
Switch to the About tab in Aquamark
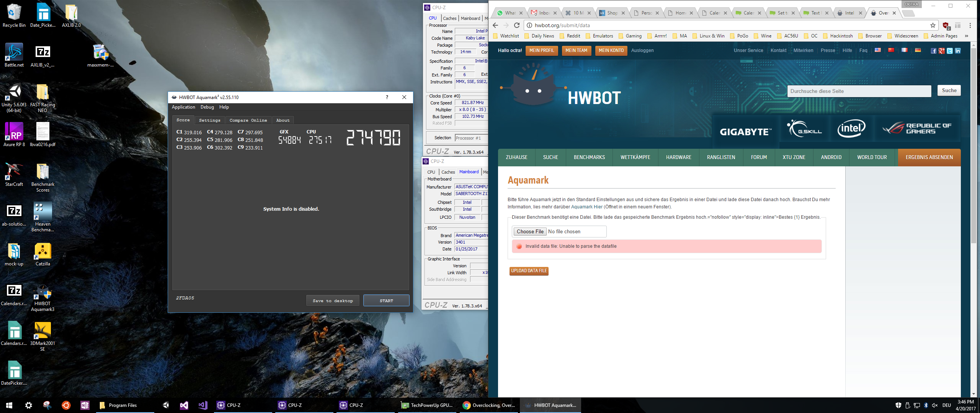click(283, 120)
